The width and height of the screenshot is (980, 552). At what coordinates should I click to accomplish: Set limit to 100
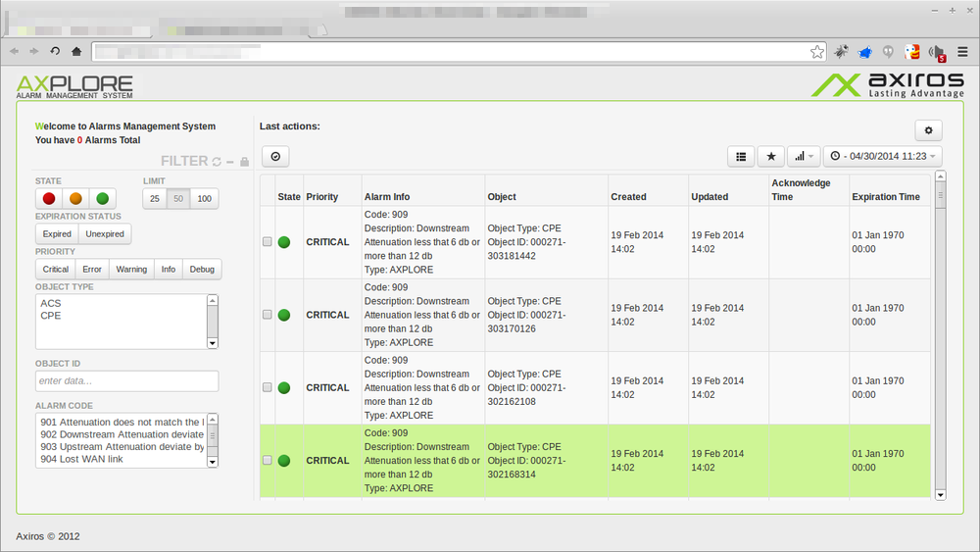tap(205, 199)
